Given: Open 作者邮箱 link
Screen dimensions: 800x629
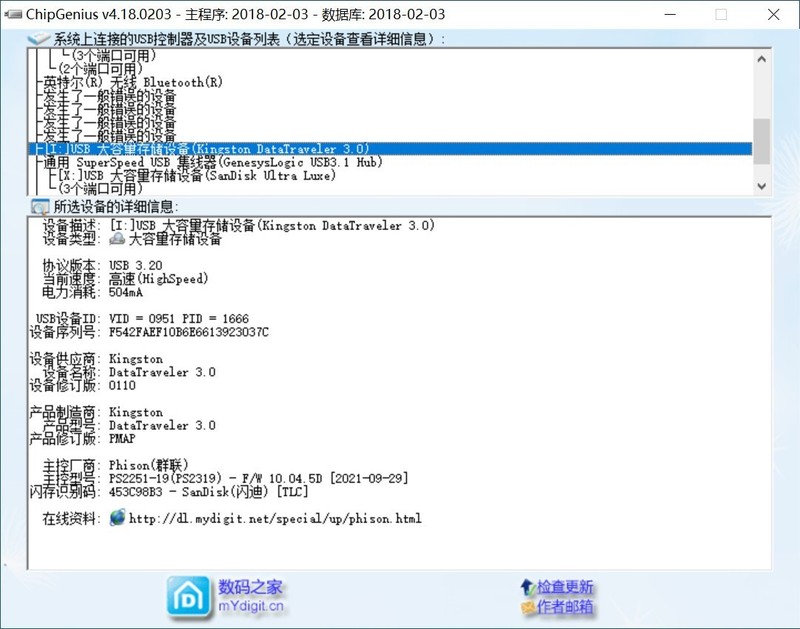Looking at the screenshot, I should tap(565, 607).
